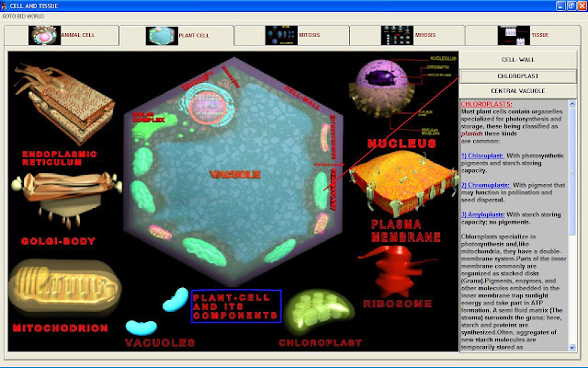This screenshot has height=368, width=588.
Task: Click the VACUOLES label
Action: tap(160, 342)
